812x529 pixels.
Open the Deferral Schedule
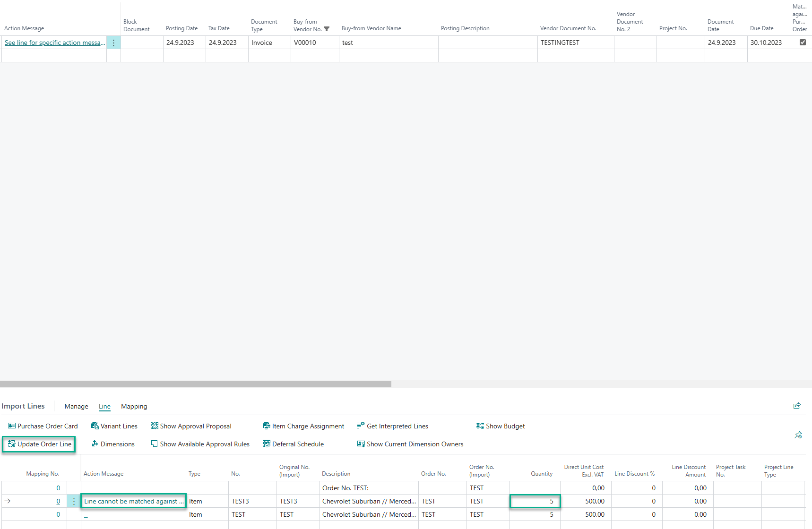[x=293, y=444]
